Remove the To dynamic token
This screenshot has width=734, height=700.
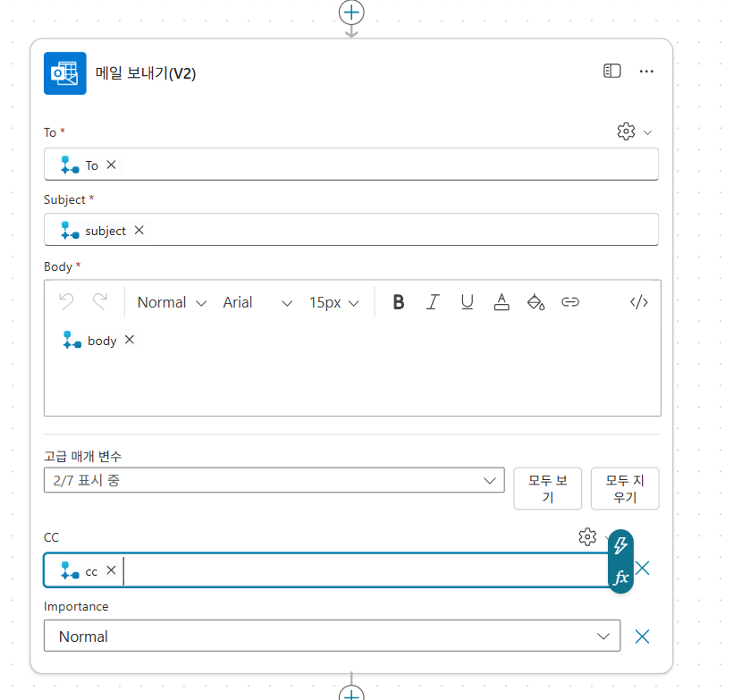point(111,164)
